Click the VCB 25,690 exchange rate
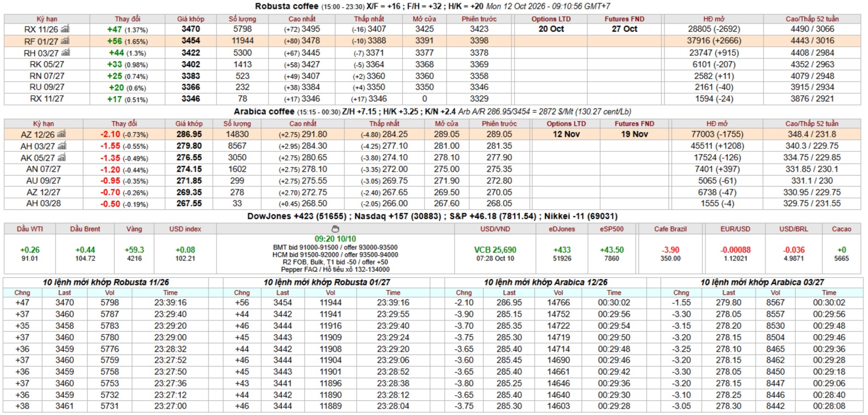Viewport: 868px width, 415px height. [495, 250]
